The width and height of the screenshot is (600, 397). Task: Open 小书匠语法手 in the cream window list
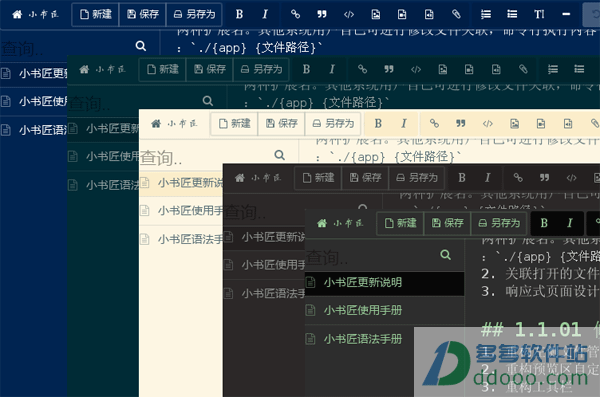tap(181, 240)
